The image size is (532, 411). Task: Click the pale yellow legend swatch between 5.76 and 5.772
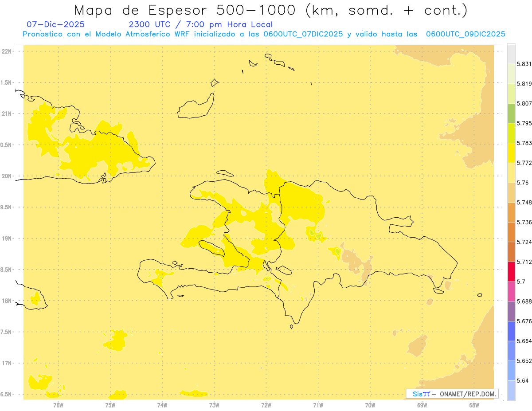[x=511, y=172]
